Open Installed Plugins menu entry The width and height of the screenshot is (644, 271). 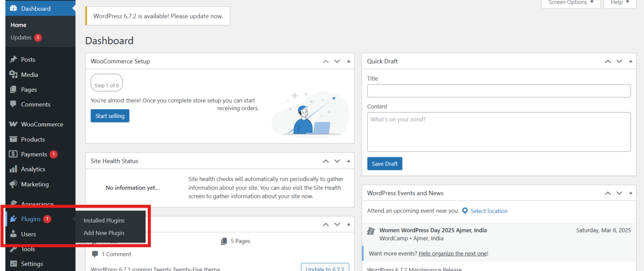point(104,220)
